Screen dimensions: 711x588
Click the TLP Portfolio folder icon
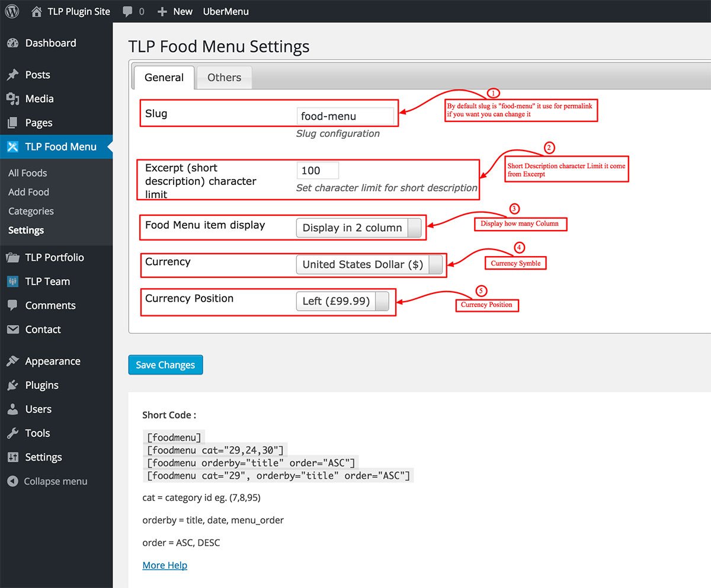12,258
